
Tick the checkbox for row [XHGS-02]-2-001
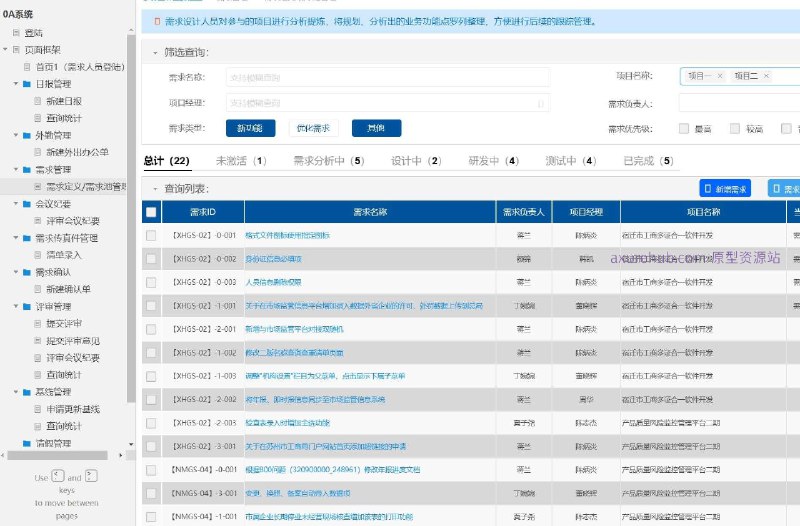(151, 329)
